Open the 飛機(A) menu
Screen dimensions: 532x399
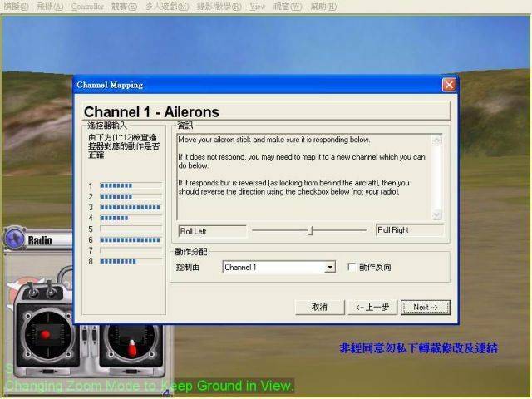50,7
